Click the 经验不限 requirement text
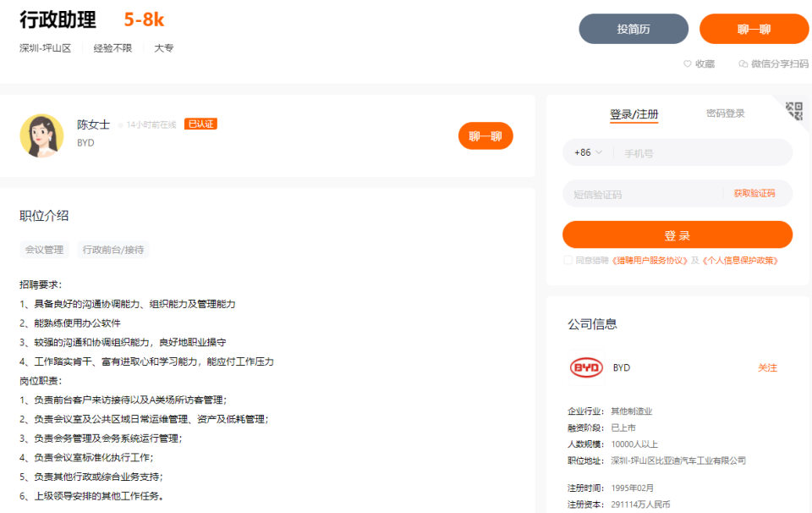 [x=112, y=48]
